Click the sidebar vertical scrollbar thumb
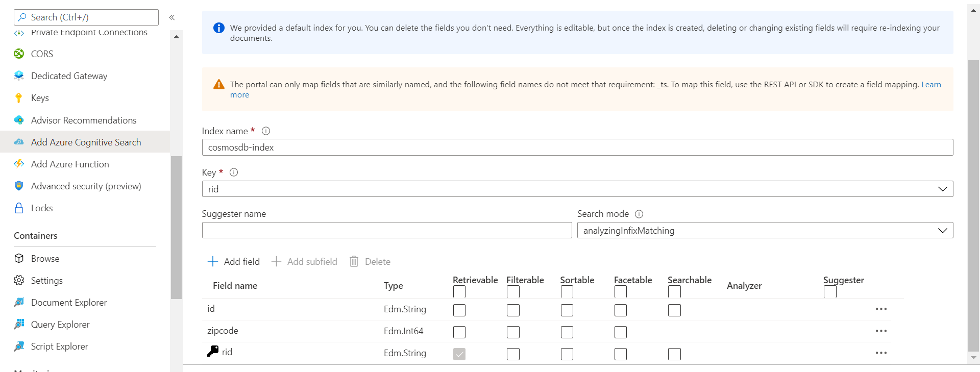980x372 pixels. tap(176, 227)
